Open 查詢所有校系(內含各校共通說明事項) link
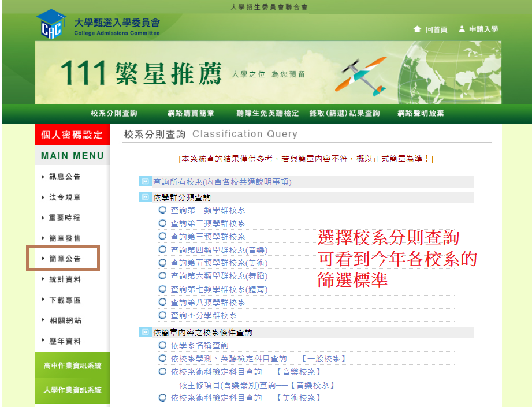532x407 pixels. [222, 182]
